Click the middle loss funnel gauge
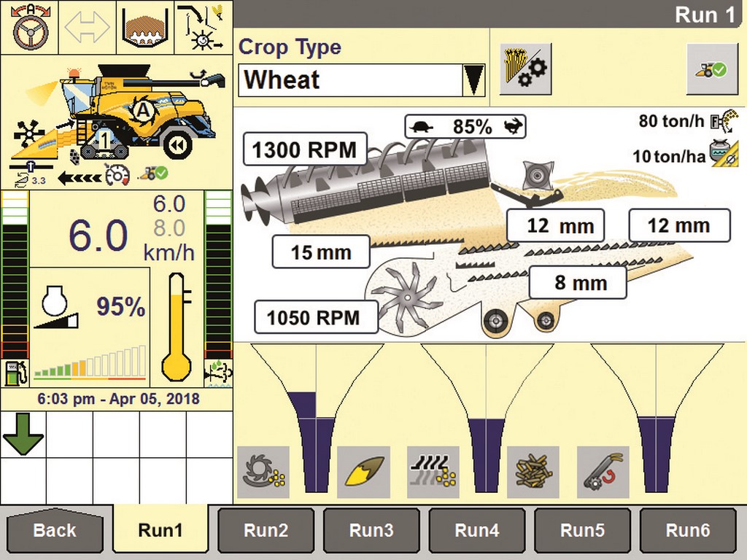This screenshot has width=747, height=560. (x=487, y=418)
